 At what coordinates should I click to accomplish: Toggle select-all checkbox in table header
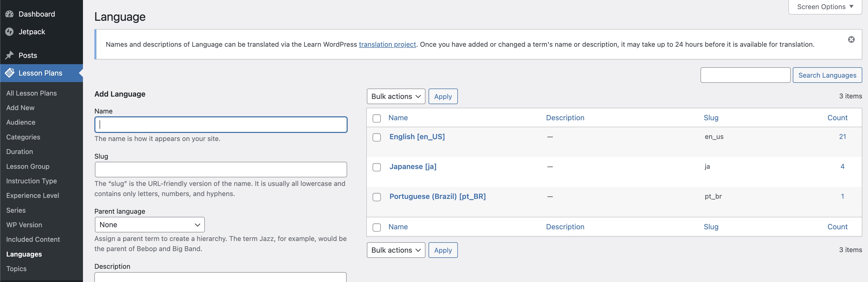point(376,118)
